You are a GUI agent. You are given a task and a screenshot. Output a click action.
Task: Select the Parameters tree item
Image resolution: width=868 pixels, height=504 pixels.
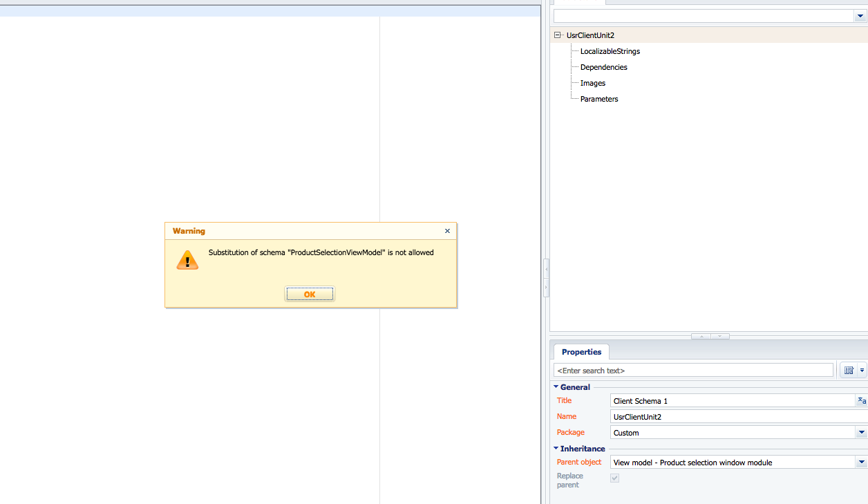coord(599,99)
